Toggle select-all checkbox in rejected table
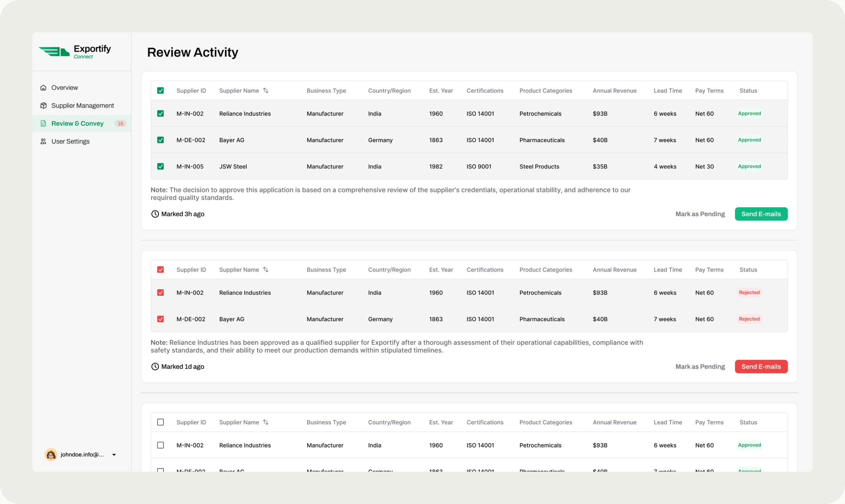This screenshot has width=845, height=504. tap(160, 270)
